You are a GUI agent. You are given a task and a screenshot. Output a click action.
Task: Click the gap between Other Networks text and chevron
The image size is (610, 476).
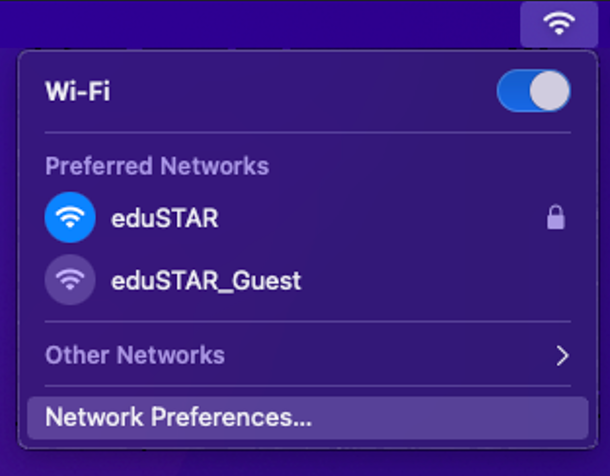click(x=390, y=355)
